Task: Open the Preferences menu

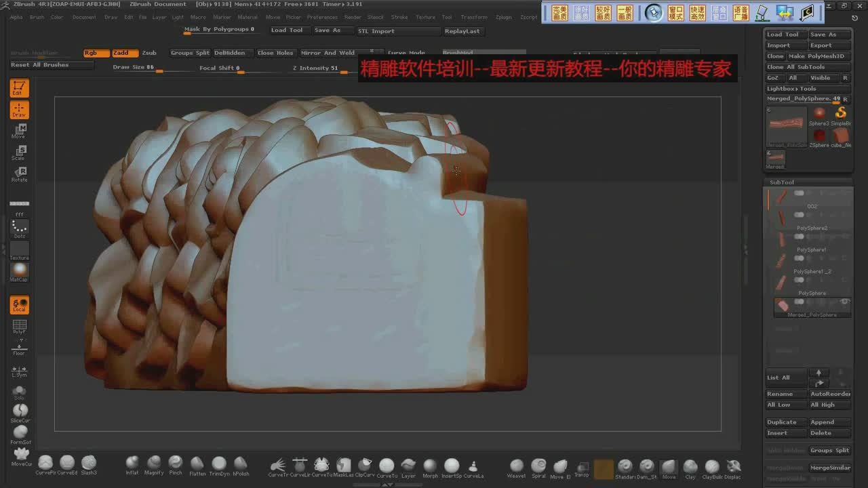Action: (x=322, y=17)
